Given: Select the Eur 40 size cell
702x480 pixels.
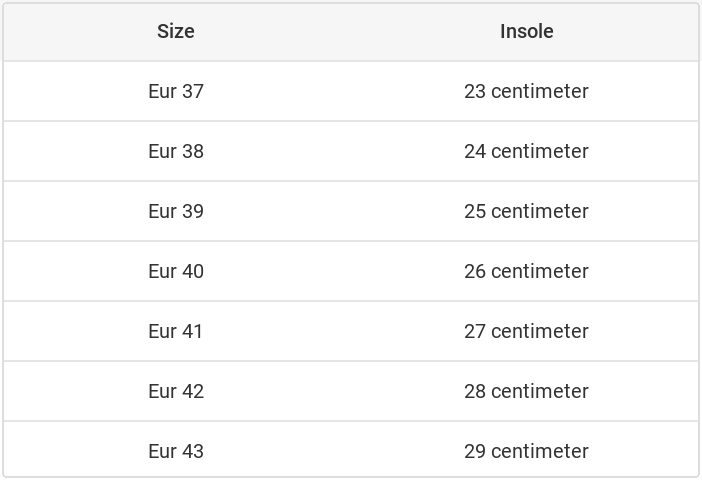Looking at the screenshot, I should click(x=176, y=271).
